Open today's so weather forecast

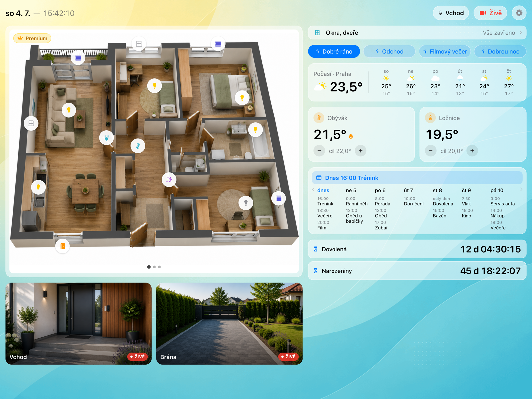[x=386, y=82]
